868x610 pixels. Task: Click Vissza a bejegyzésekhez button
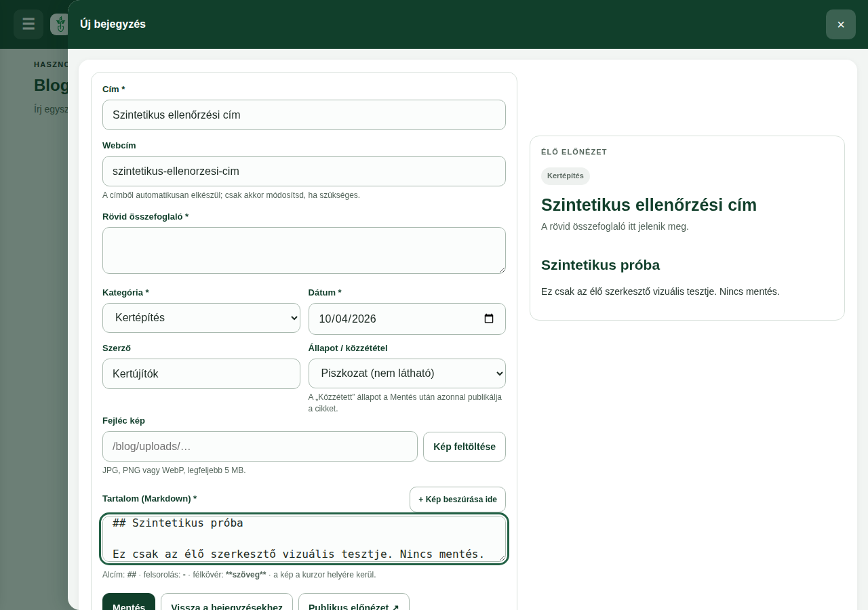click(x=226, y=603)
